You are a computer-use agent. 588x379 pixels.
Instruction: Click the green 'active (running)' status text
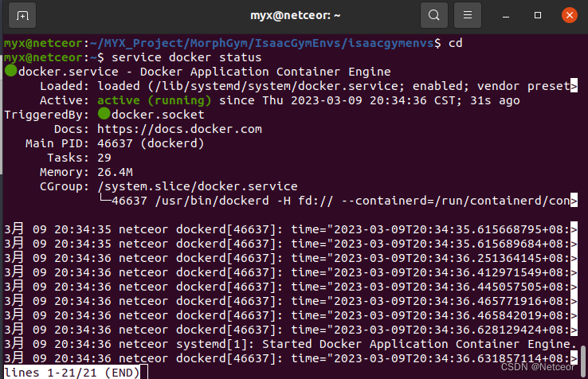point(154,100)
